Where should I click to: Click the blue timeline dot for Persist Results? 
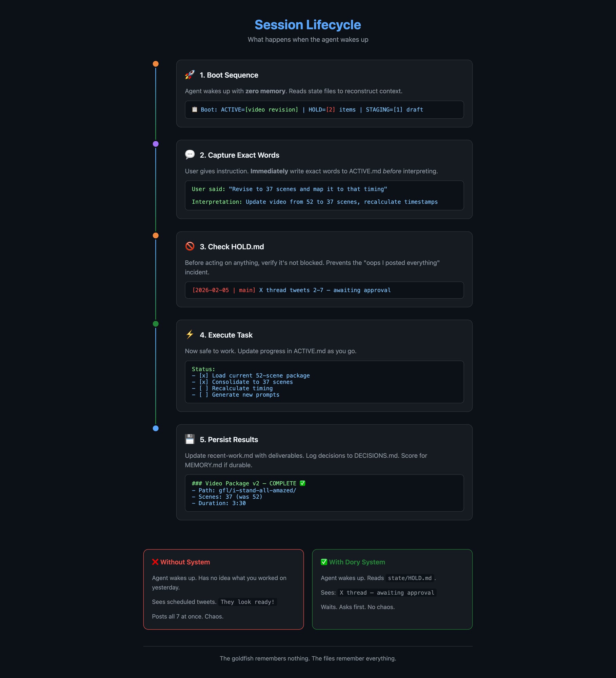(x=156, y=428)
